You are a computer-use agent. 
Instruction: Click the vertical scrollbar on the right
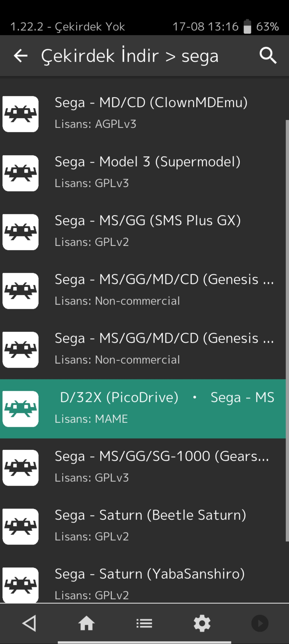[x=287, y=331]
